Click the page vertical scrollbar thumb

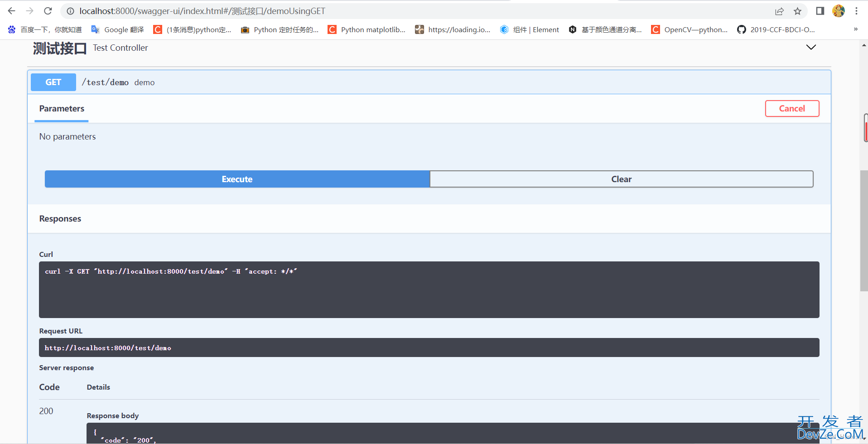[864, 231]
